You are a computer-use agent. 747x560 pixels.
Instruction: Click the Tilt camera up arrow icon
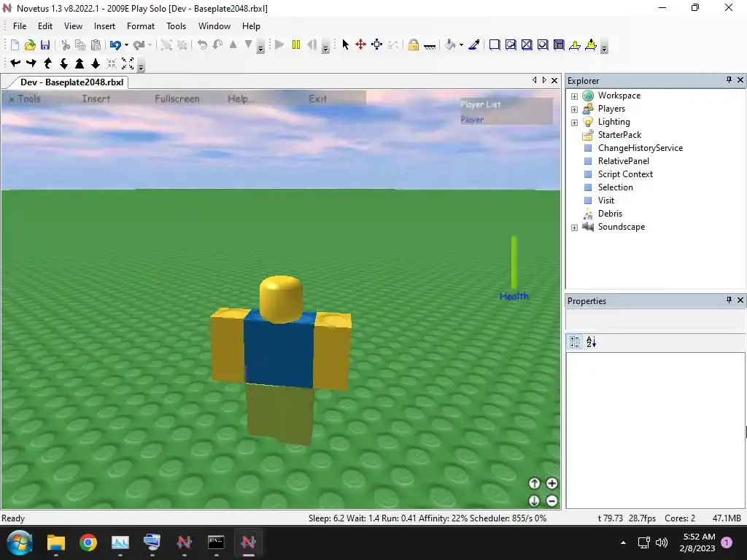[x=47, y=63]
